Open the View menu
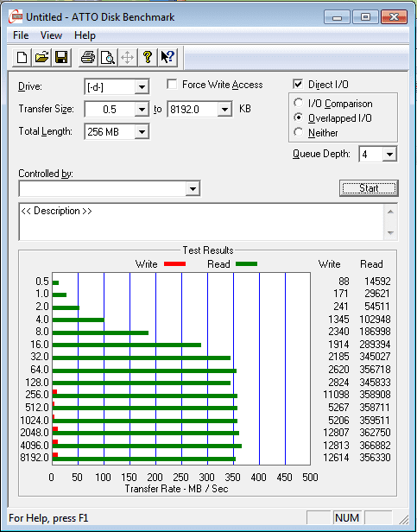The width and height of the screenshot is (417, 532). [x=51, y=35]
